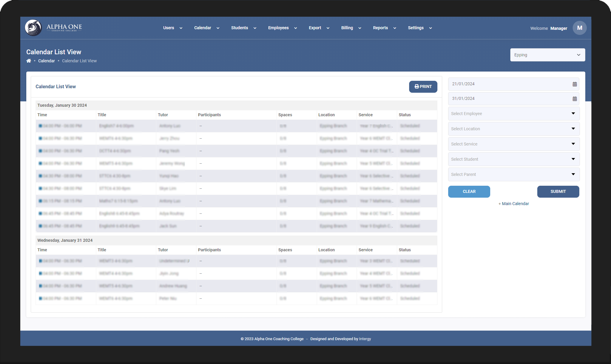Click the M user avatar
This screenshot has width=611, height=364.
(x=579, y=28)
